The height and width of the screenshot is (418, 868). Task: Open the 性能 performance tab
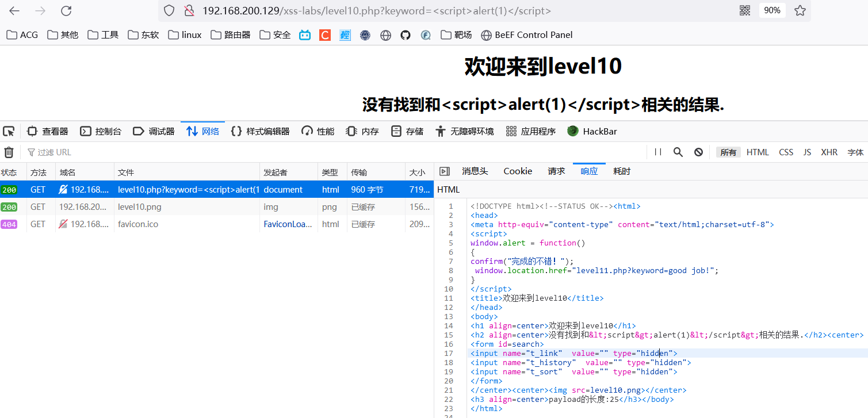(x=318, y=132)
